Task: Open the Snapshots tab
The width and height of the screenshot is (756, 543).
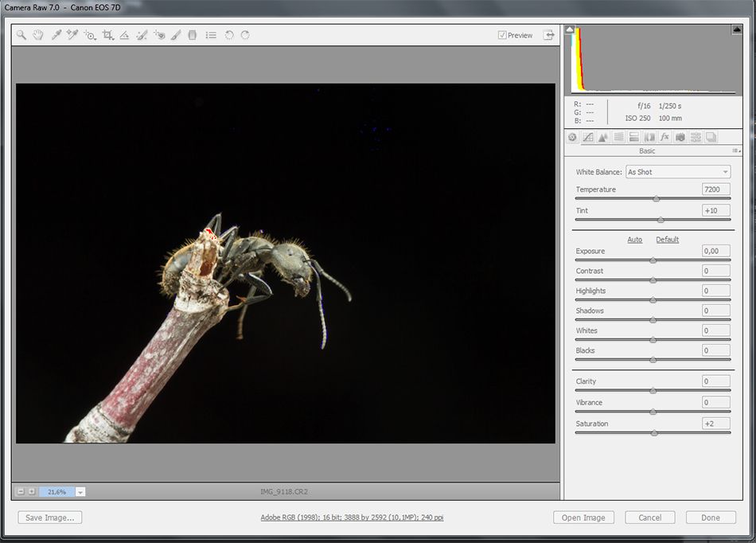Action: click(711, 137)
